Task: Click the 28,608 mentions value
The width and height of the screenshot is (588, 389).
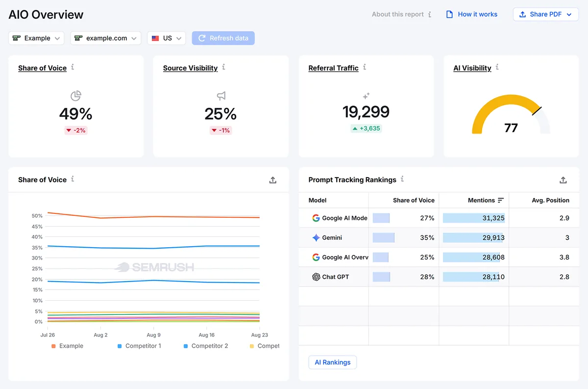Action: pos(493,257)
